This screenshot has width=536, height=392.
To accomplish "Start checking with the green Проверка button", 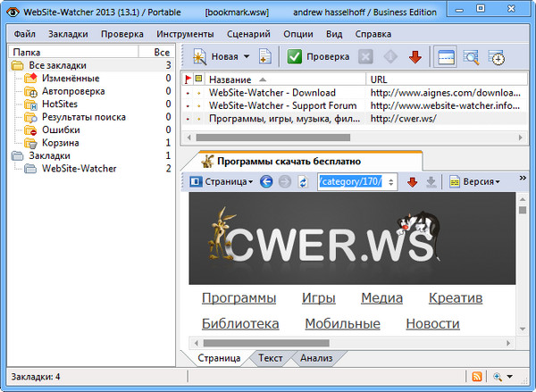I will click(318, 57).
